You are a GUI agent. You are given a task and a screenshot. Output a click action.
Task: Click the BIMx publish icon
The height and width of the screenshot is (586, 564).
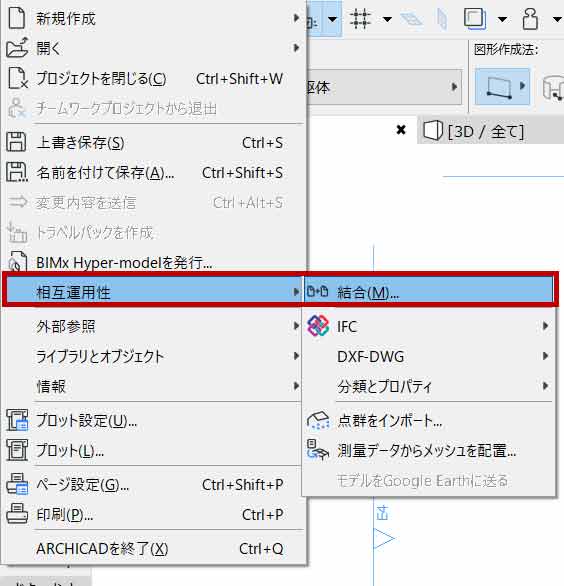pyautogui.click(x=18, y=262)
